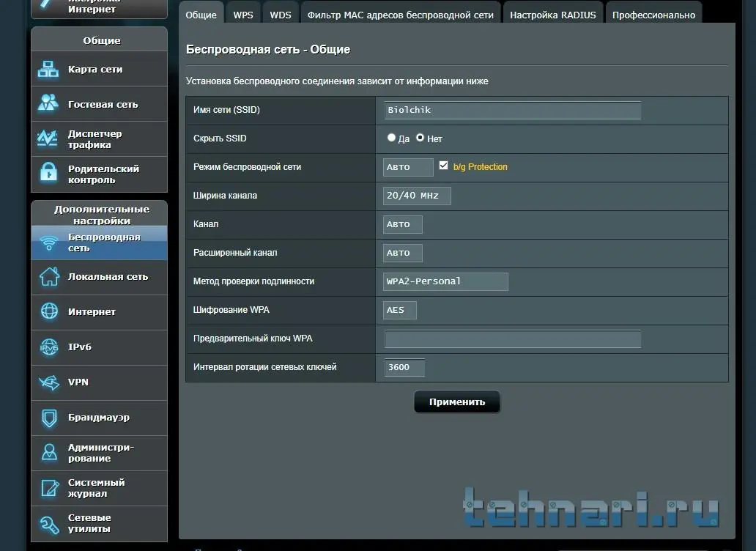
Task: Switch to the WPS tab
Action: pos(243,15)
